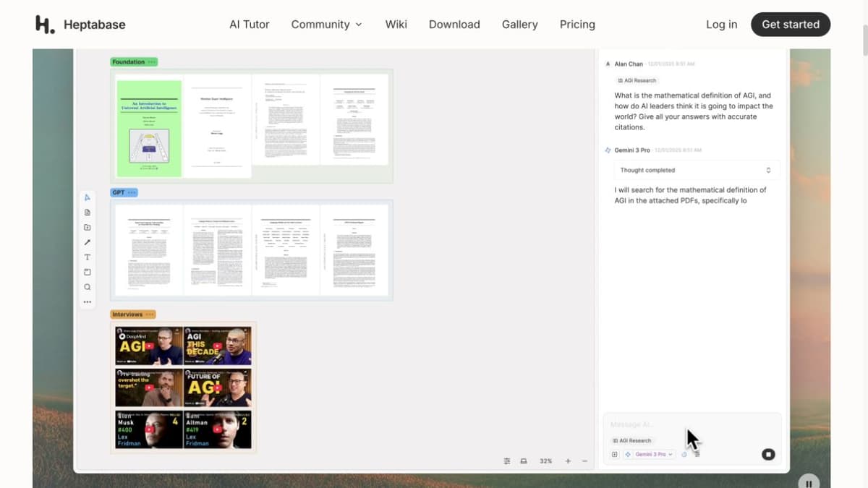Play the AGI This Decade video thumbnail
This screenshot has height=488, width=868.
pyautogui.click(x=218, y=346)
